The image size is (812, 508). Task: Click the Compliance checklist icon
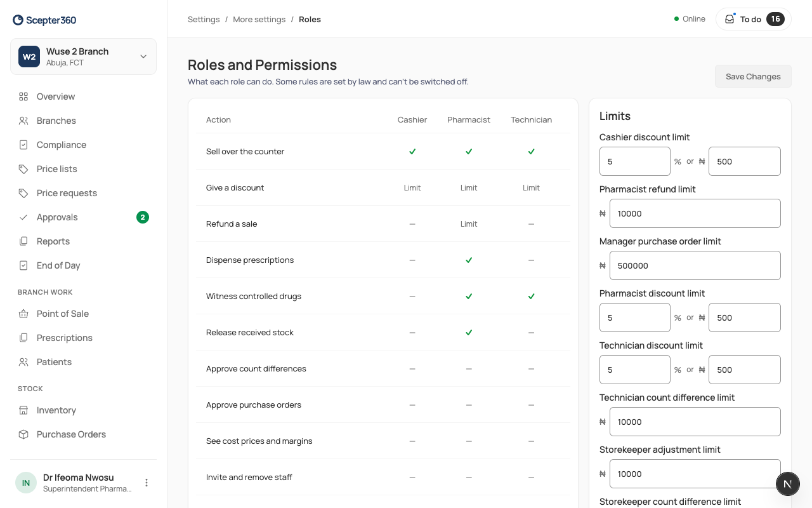[x=23, y=145]
